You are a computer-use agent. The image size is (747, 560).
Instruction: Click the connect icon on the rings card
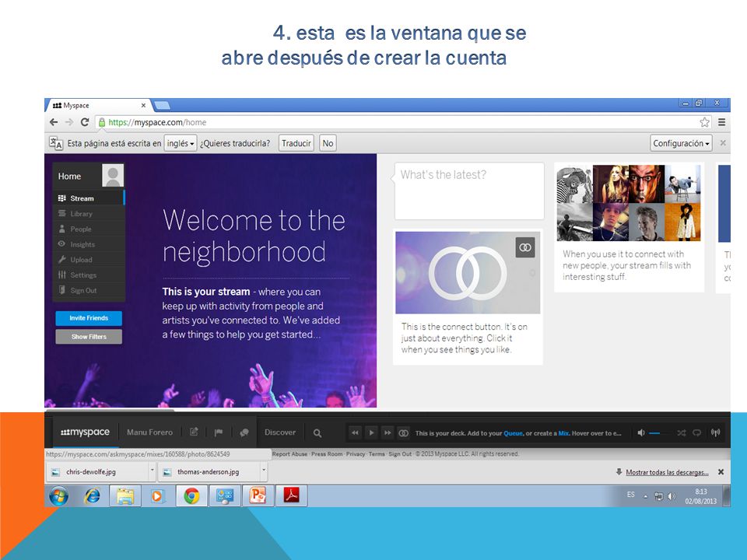coord(525,247)
